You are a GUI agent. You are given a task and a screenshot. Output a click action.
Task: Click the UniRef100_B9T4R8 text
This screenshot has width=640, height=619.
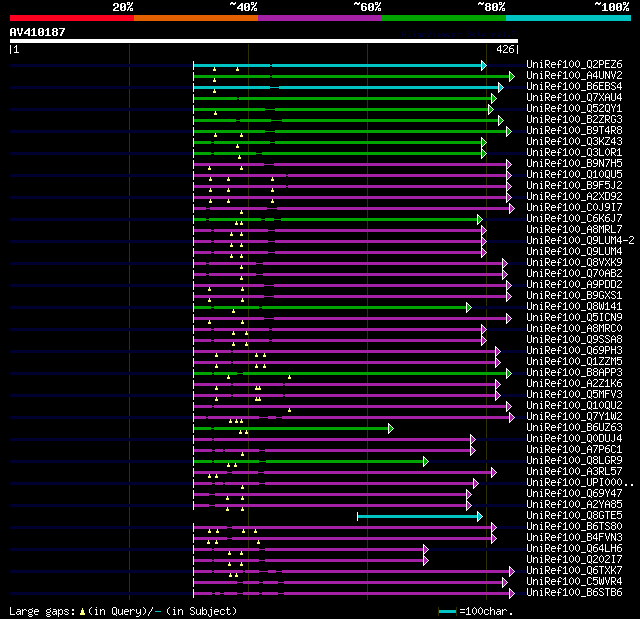coord(574,131)
